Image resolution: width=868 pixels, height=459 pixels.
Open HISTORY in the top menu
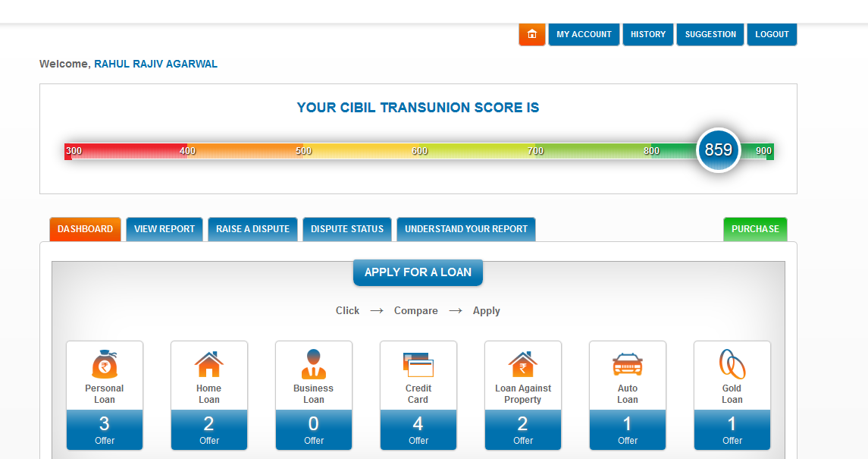(x=648, y=34)
